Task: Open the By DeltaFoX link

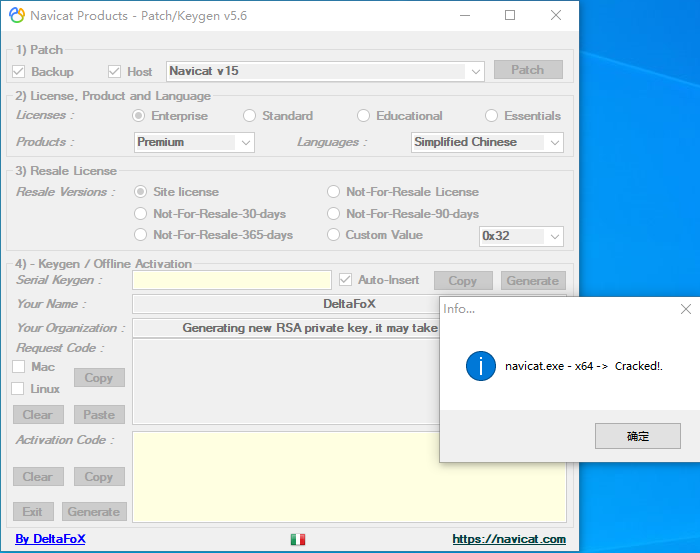Action: pos(50,539)
